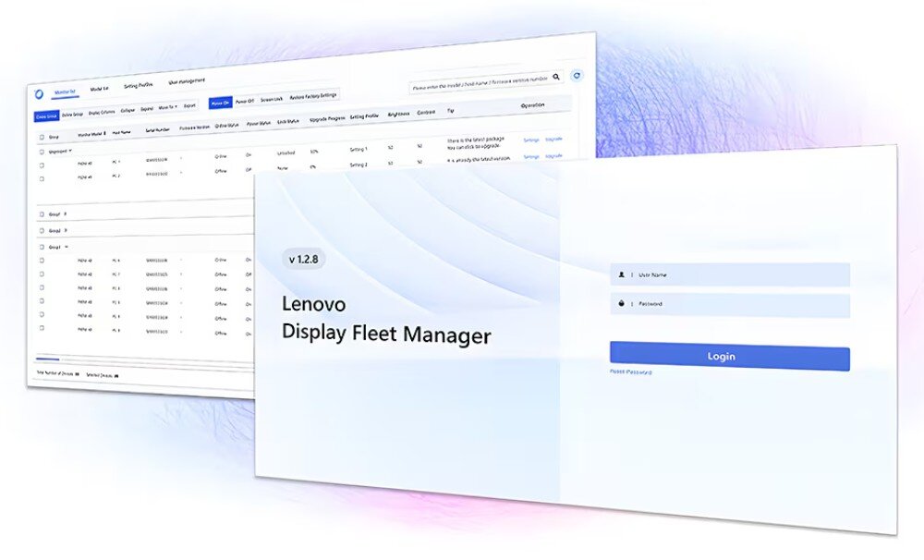Image resolution: width=924 pixels, height=560 pixels.
Task: Click the blue Login button
Action: [x=730, y=356]
